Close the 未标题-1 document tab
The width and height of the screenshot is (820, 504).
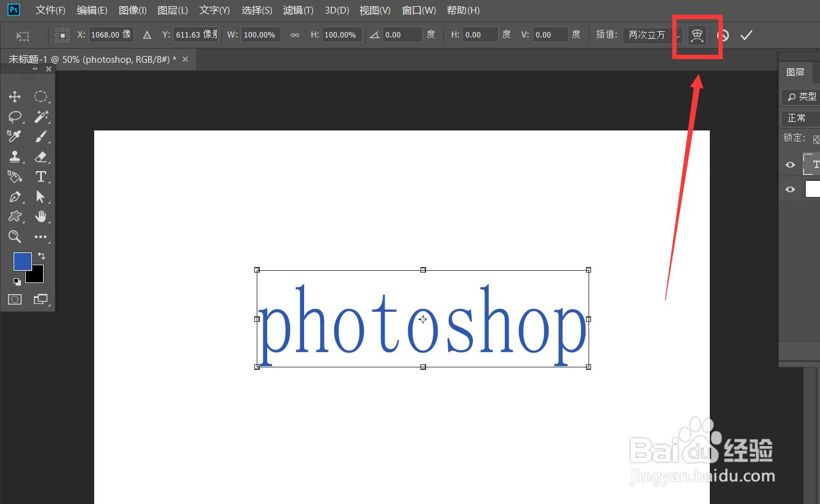point(185,60)
